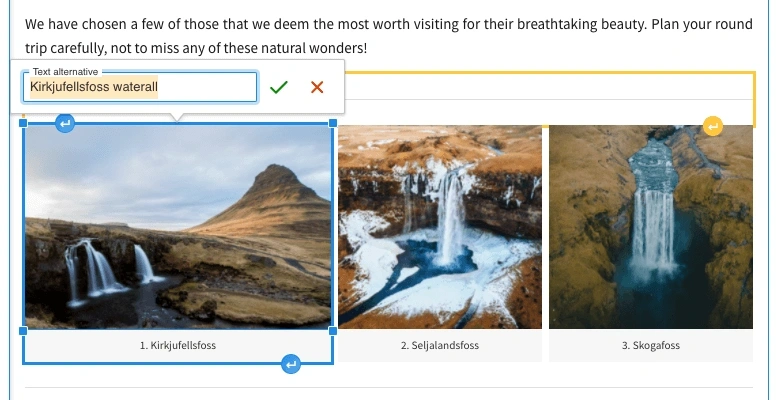Click the yellow insert-paragraph icon above Skogafoss

[713, 126]
